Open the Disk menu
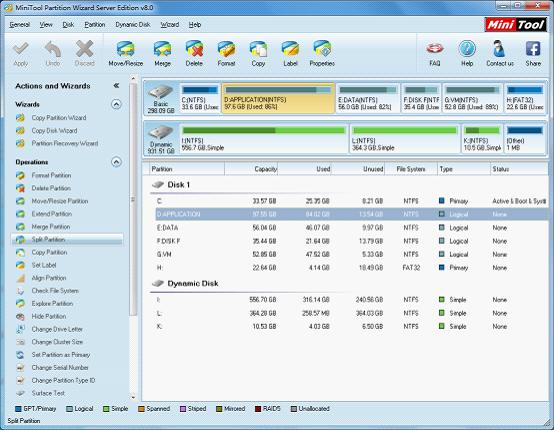The width and height of the screenshot is (554, 430). point(68,25)
